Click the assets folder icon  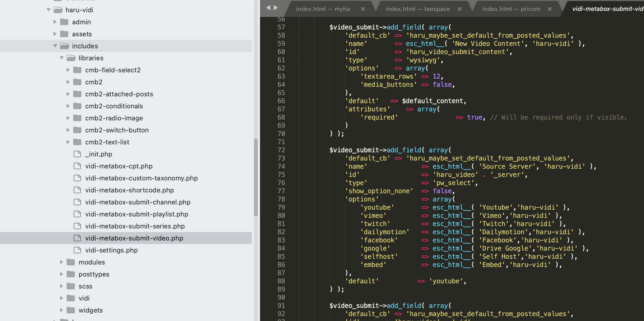[x=64, y=34]
